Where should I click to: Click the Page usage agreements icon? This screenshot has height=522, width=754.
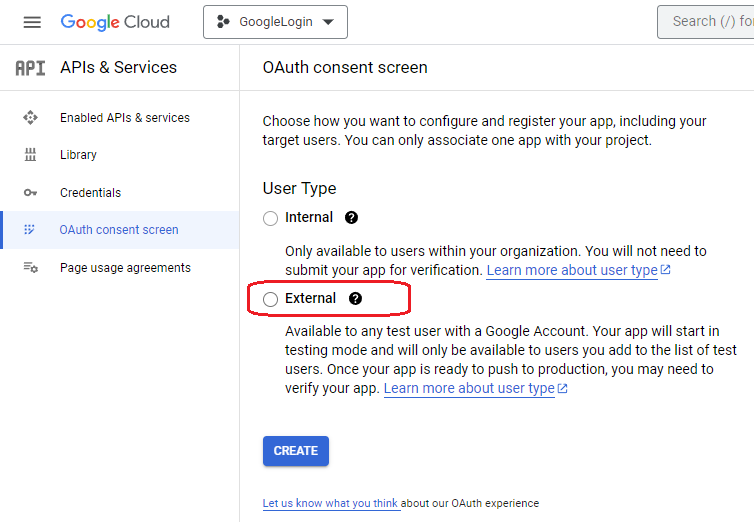pos(30,268)
